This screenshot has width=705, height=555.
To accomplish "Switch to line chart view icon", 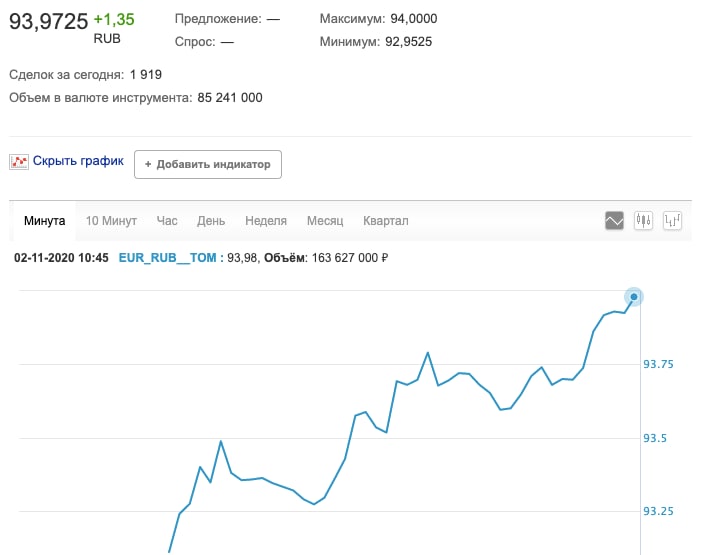I will click(614, 220).
